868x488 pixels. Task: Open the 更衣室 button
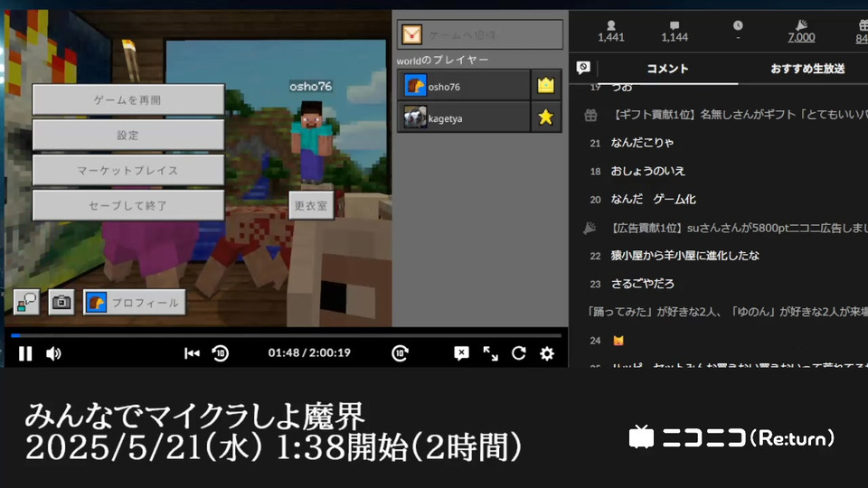click(311, 206)
